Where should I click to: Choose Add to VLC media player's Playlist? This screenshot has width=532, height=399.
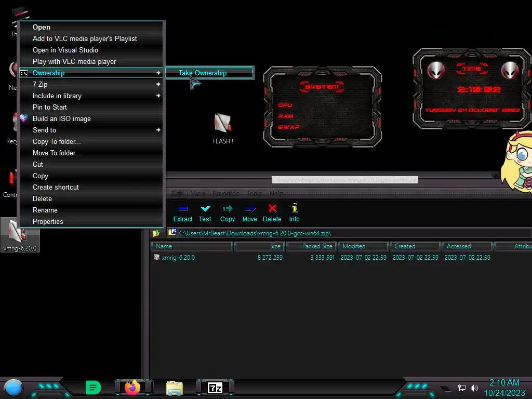91,38
